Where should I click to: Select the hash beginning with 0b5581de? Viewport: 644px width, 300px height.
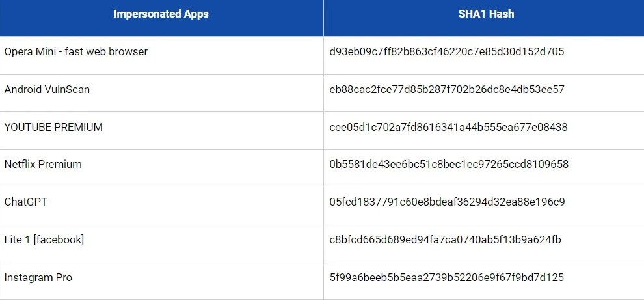449,164
